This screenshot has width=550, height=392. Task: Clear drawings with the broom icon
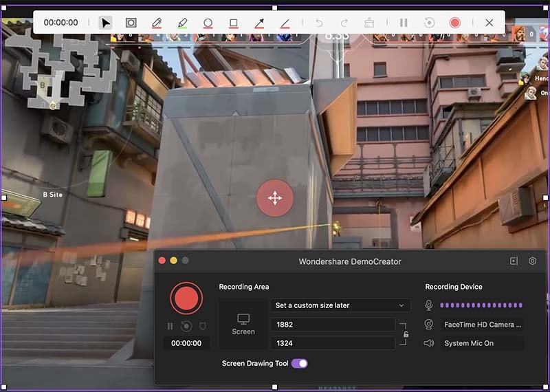[369, 23]
